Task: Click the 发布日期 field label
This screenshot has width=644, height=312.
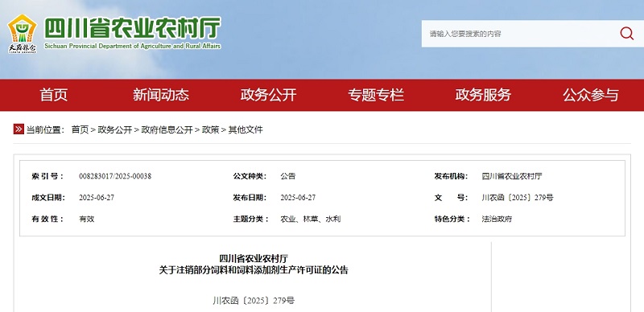Action: (x=250, y=198)
